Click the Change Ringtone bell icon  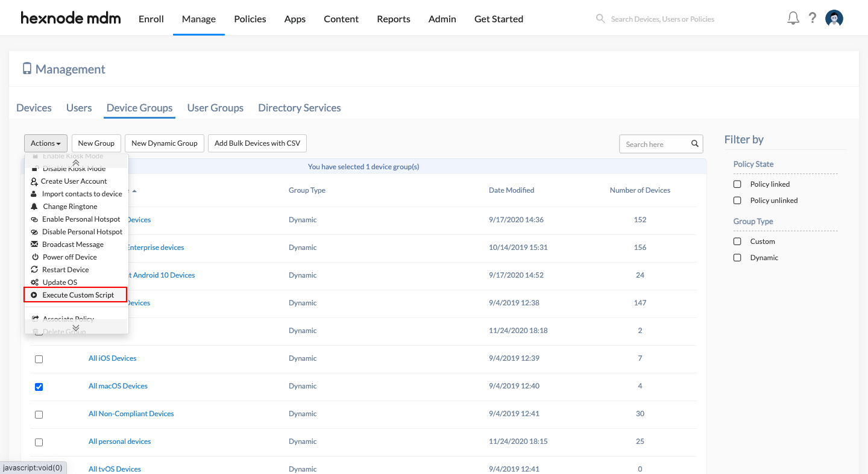34,207
